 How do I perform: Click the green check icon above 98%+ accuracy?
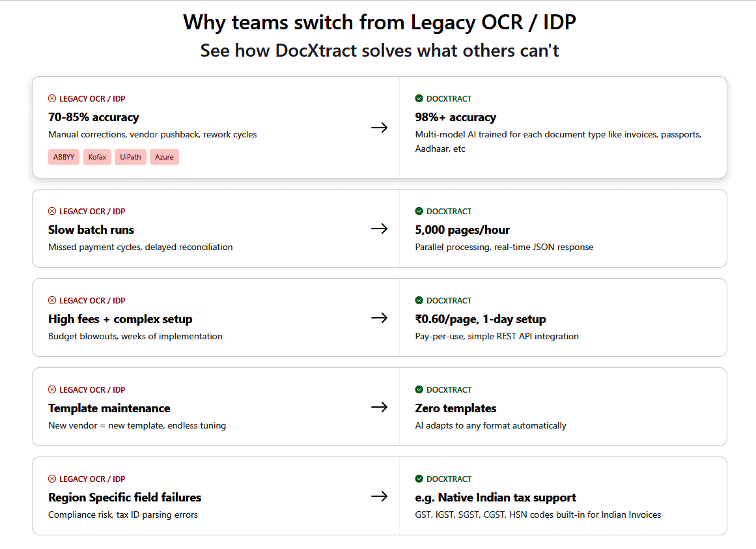419,99
